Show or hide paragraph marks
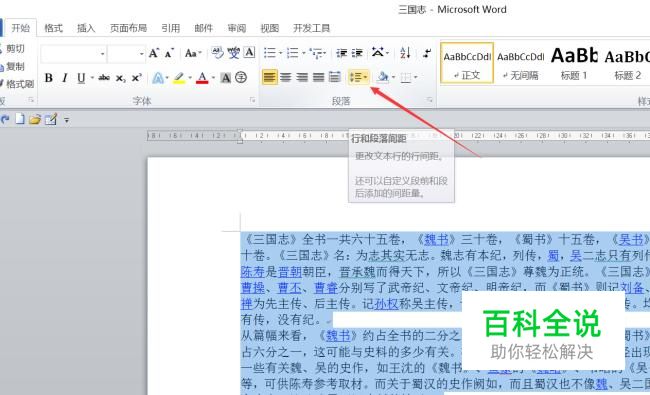Image resolution: width=650 pixels, height=395 pixels. (427, 53)
